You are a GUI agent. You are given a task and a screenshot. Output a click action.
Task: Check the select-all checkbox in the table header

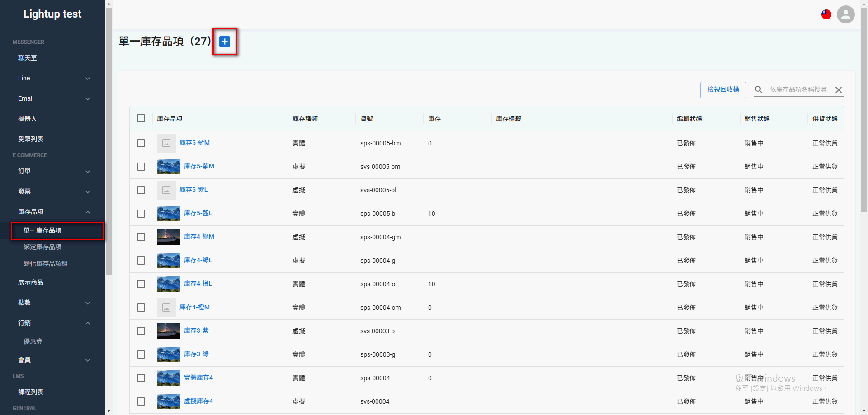pyautogui.click(x=141, y=118)
